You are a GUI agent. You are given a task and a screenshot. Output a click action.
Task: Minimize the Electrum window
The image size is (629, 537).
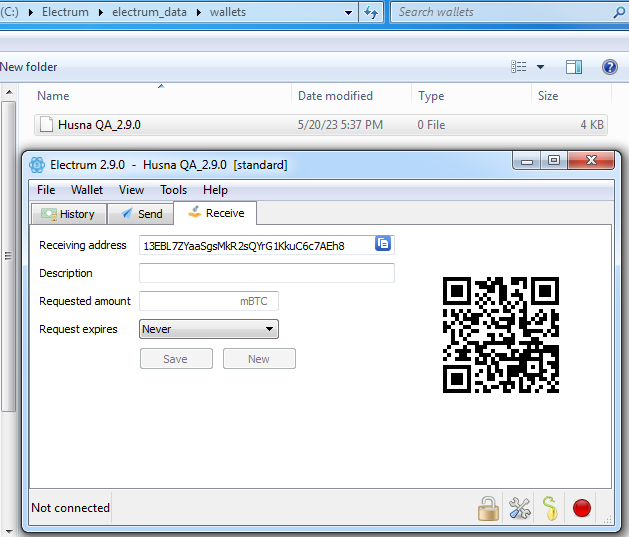[527, 161]
